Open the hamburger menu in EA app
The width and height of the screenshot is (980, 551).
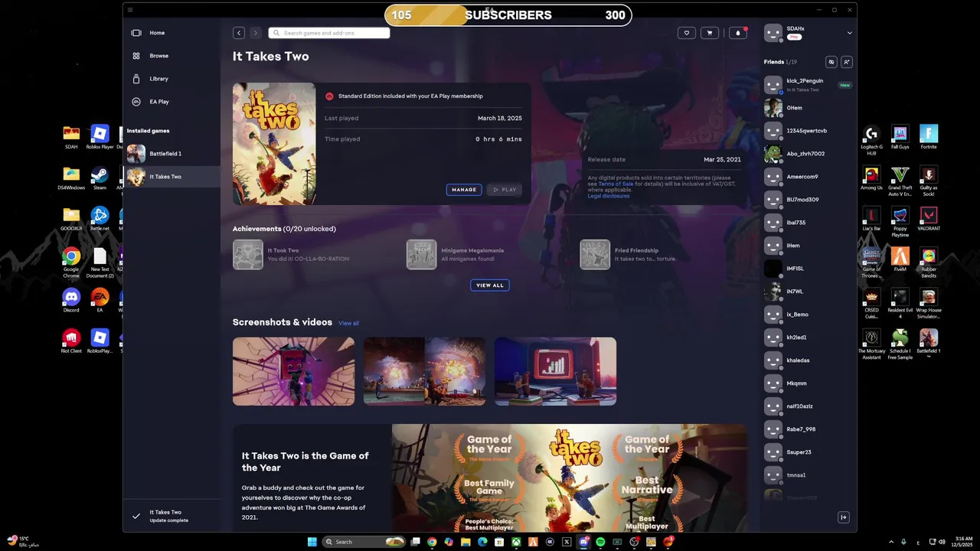click(130, 10)
